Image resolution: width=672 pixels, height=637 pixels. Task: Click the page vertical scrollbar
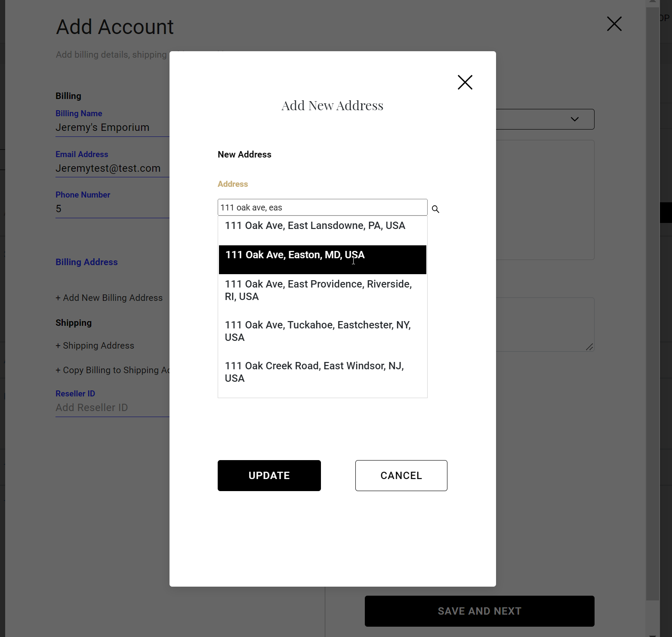coord(652,301)
